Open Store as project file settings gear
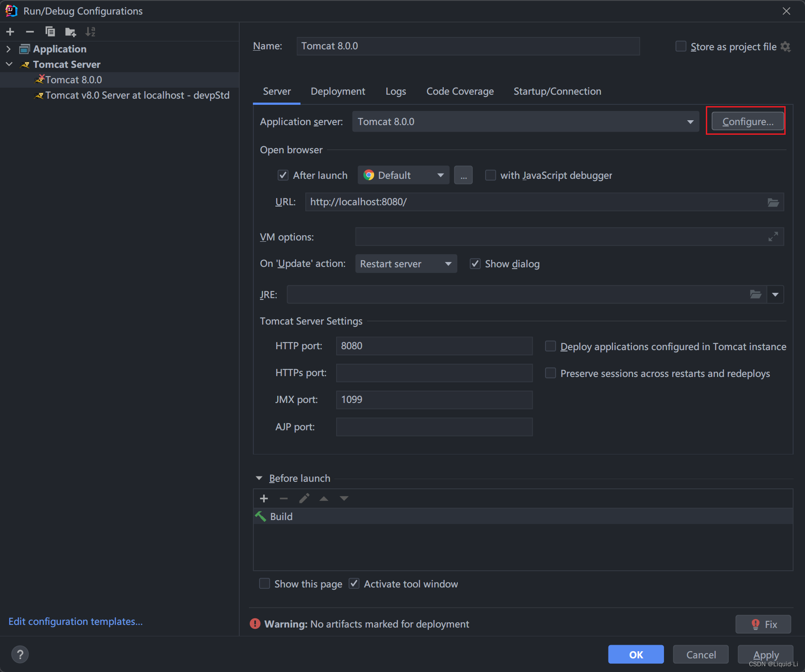 [x=786, y=46]
